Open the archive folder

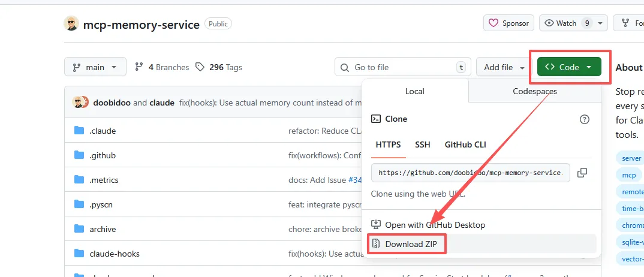pos(103,230)
